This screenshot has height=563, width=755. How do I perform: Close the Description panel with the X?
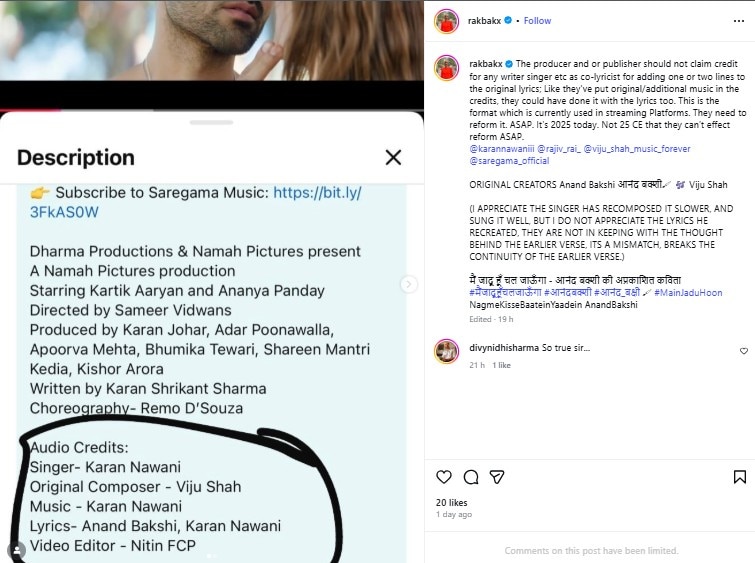(x=393, y=157)
